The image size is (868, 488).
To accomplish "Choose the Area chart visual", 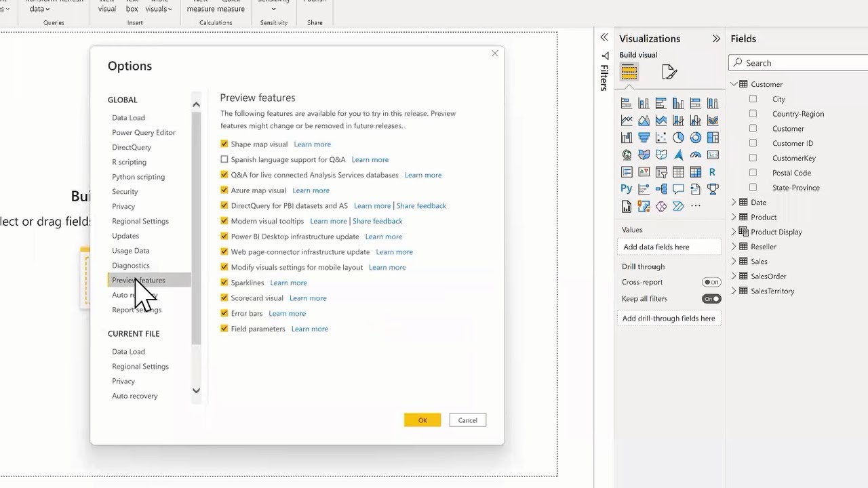I will click(644, 121).
